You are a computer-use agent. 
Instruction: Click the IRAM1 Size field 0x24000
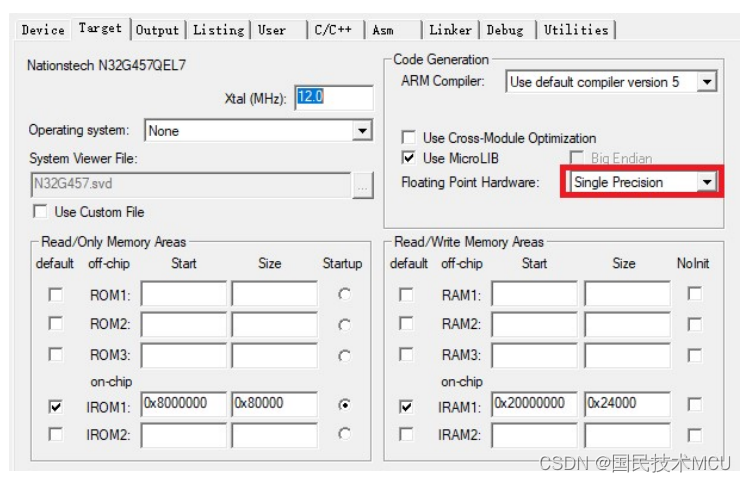tap(628, 404)
